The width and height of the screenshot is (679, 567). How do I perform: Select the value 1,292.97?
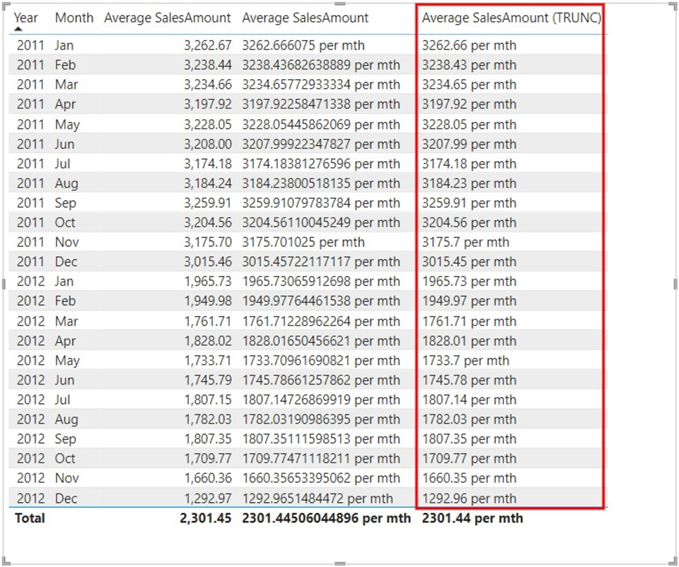[207, 498]
